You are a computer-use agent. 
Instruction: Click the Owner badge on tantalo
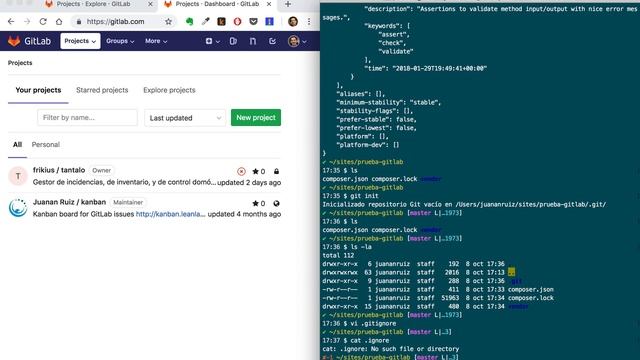click(x=101, y=171)
